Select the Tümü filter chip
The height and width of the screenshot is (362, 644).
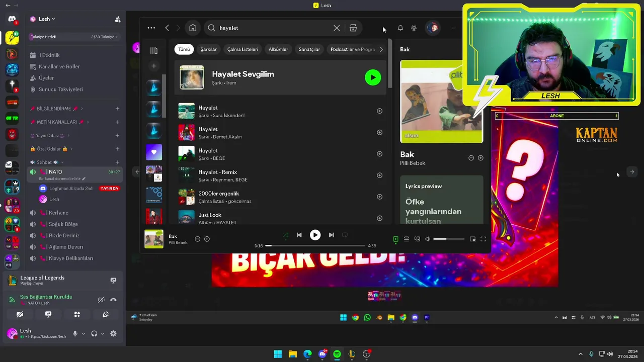tap(184, 49)
